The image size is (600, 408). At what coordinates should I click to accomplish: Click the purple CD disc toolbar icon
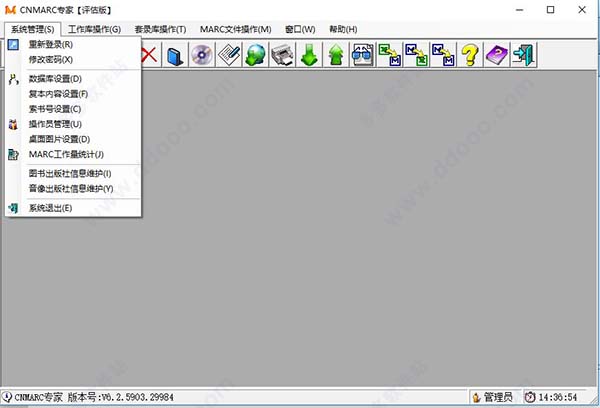202,55
